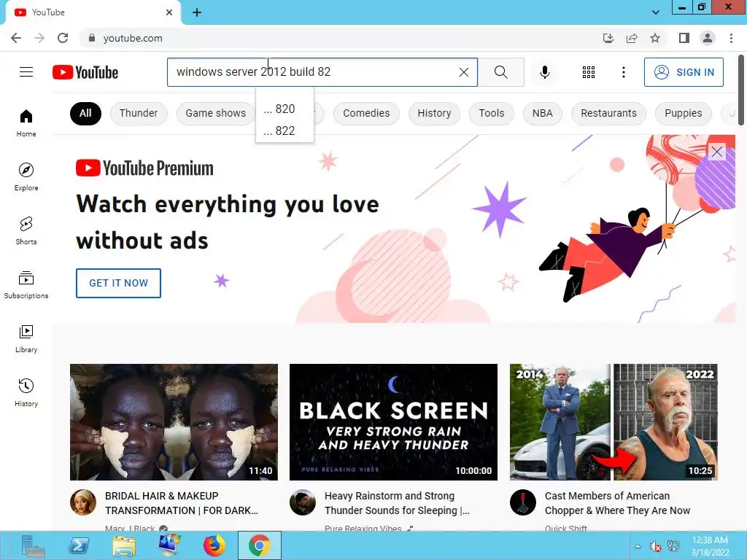Viewport: 747px width, 560px height.
Task: Select the Restaurants filter chip
Action: (x=608, y=113)
